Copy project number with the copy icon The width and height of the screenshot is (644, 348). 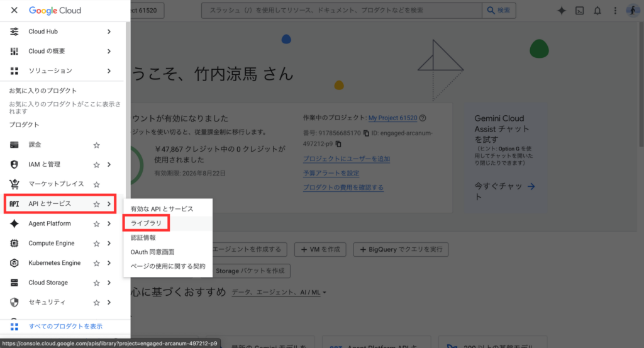(x=366, y=133)
